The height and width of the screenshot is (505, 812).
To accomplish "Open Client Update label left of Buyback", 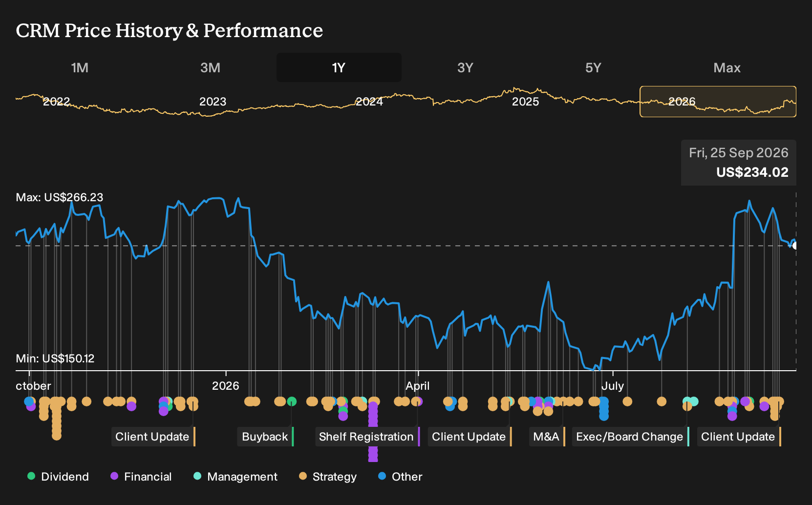I will 153,437.
